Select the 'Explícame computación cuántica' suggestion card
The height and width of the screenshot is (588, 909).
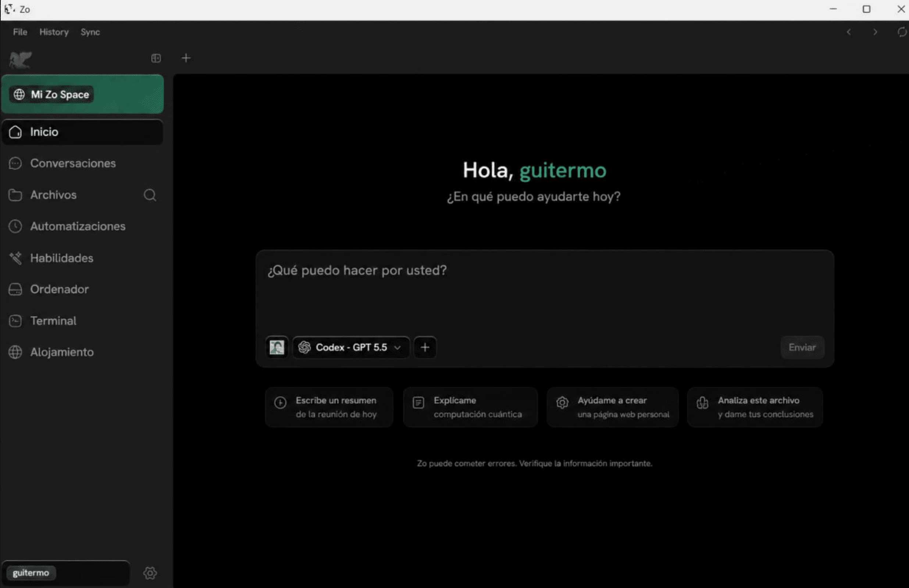[470, 408]
